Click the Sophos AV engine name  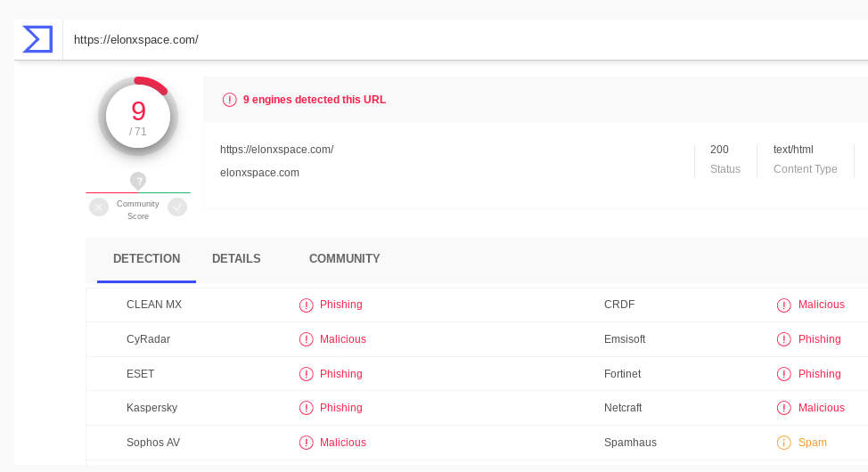tap(153, 443)
